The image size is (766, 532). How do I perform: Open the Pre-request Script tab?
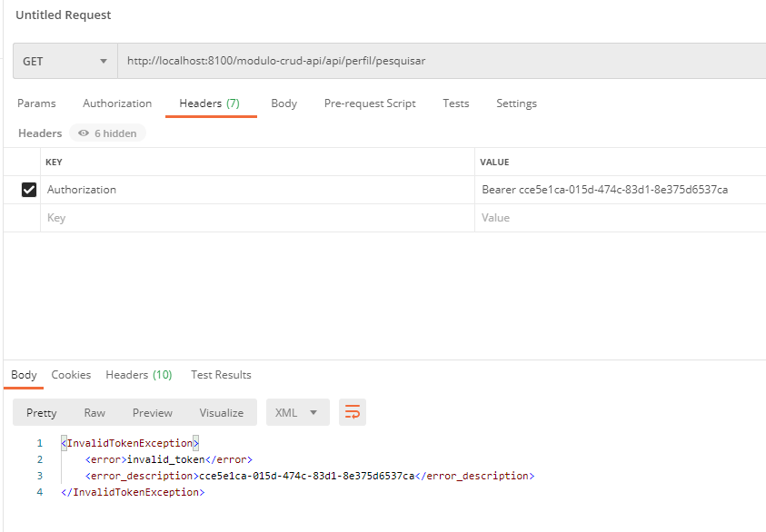[370, 103]
